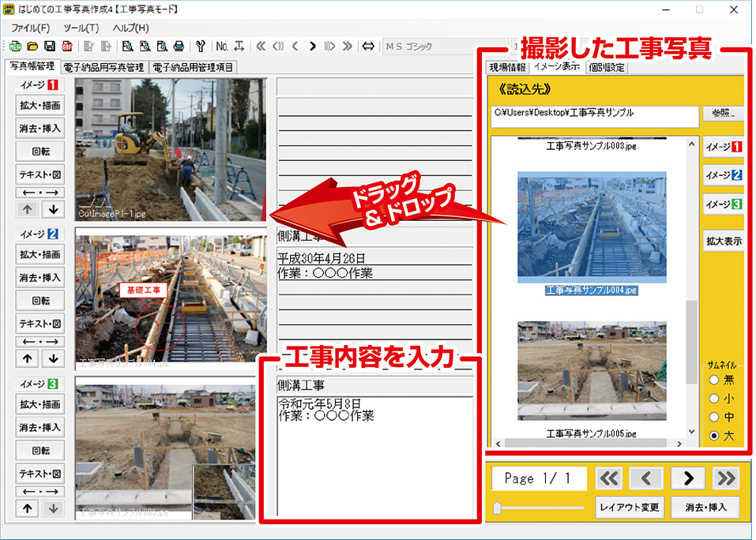Open the MS ゴシック font dropdown

(x=431, y=46)
